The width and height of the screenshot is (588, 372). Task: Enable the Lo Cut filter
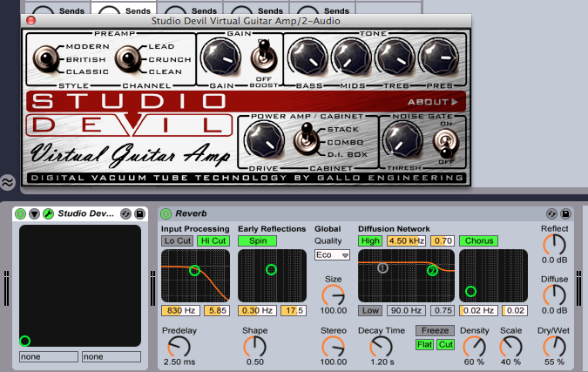178,240
